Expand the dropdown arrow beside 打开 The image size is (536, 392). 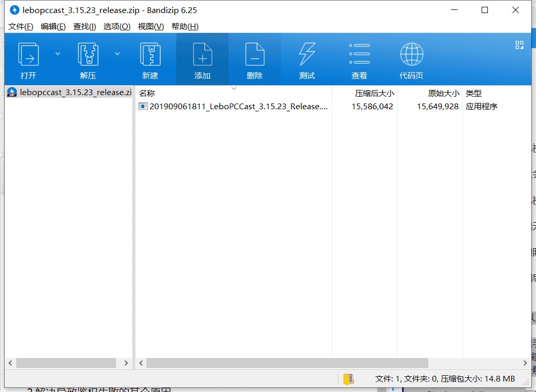tap(58, 54)
